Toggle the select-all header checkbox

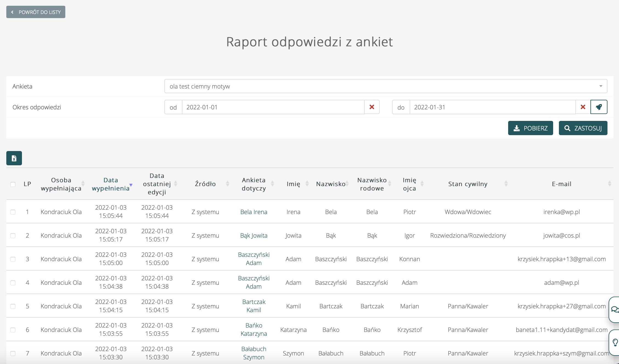coord(13,184)
